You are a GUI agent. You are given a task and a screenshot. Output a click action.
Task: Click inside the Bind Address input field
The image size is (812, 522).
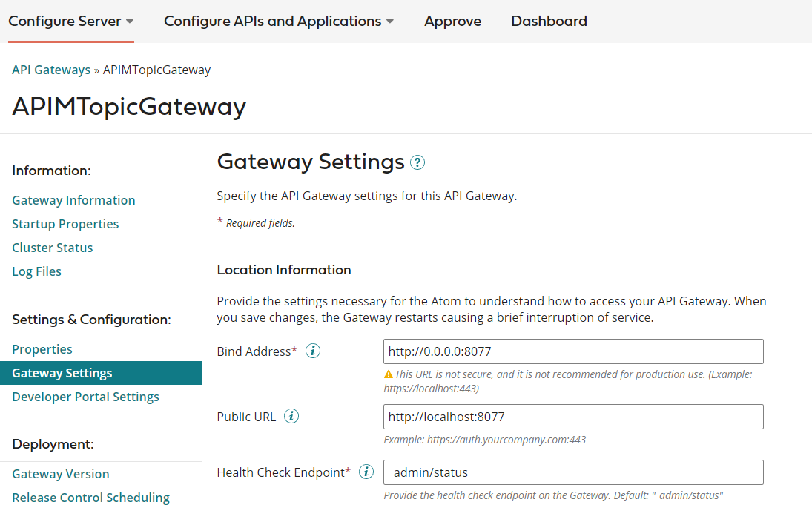click(x=572, y=351)
